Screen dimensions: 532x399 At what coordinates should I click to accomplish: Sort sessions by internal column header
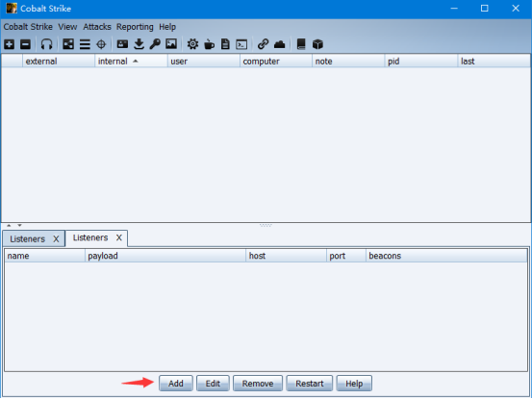pos(131,61)
